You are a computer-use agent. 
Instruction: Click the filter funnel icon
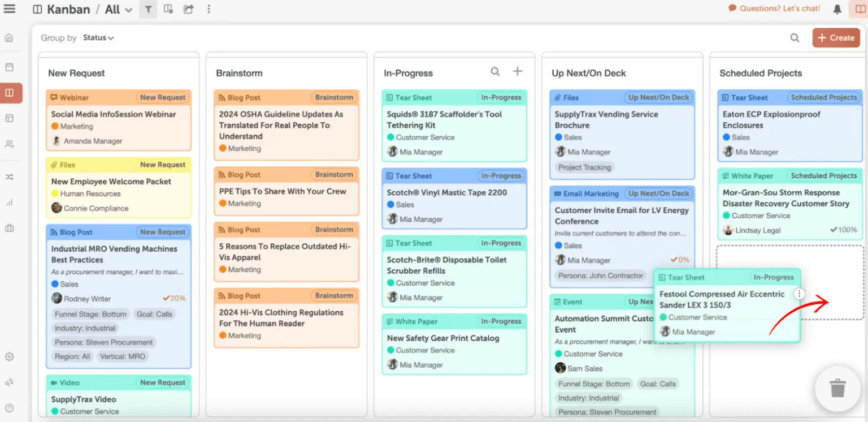(148, 9)
